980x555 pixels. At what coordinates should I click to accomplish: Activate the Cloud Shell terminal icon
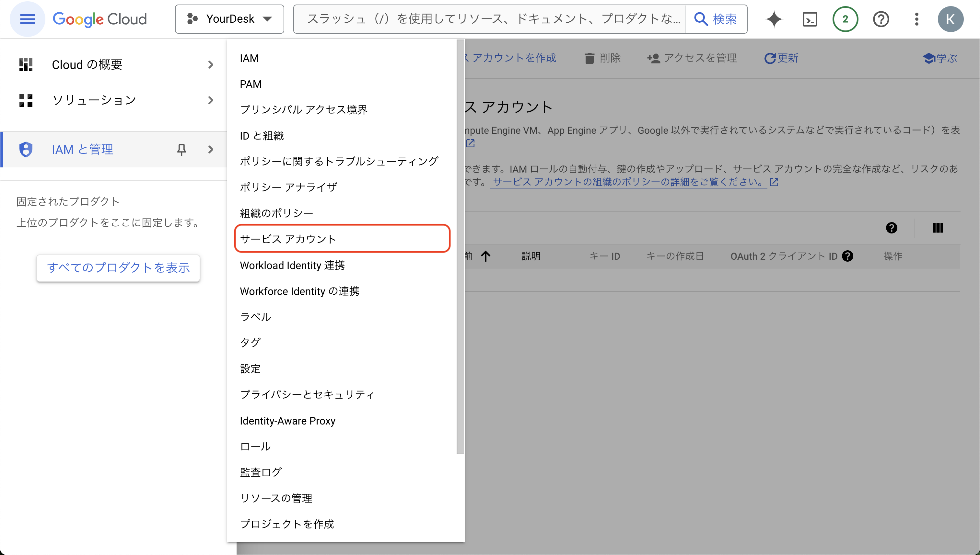[x=810, y=19]
